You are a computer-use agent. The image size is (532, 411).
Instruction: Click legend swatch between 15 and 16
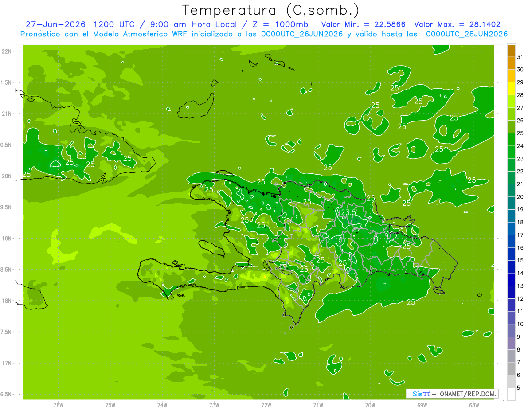pyautogui.click(x=511, y=254)
